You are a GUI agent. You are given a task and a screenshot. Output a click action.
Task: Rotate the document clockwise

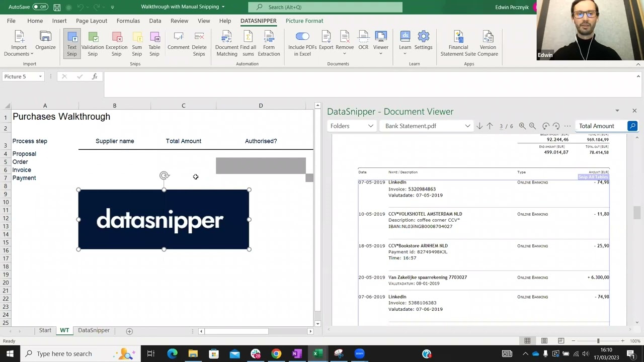556,126
